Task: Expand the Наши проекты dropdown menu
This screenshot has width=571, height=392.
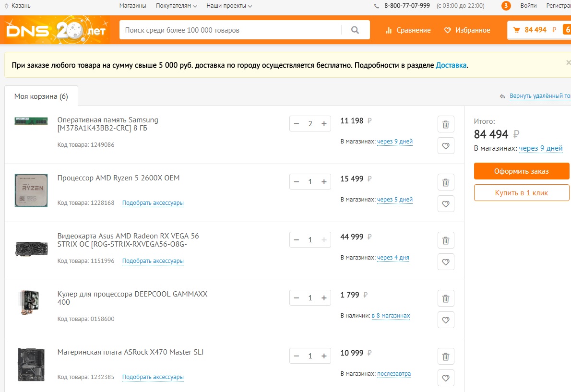Action: coord(229,6)
